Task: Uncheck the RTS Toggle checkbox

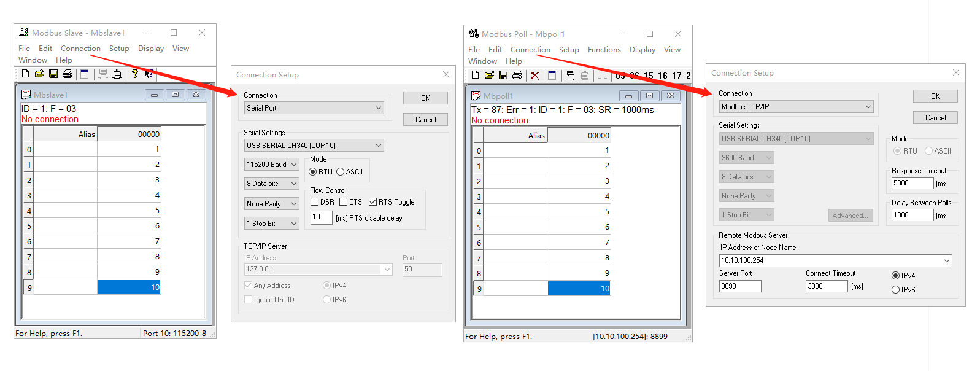Action: (372, 202)
